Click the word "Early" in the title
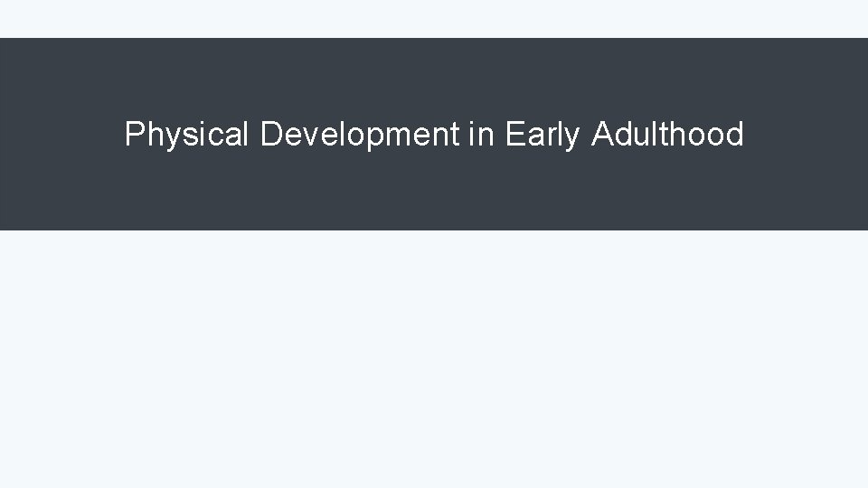The height and width of the screenshot is (488, 868). pyautogui.click(x=542, y=135)
